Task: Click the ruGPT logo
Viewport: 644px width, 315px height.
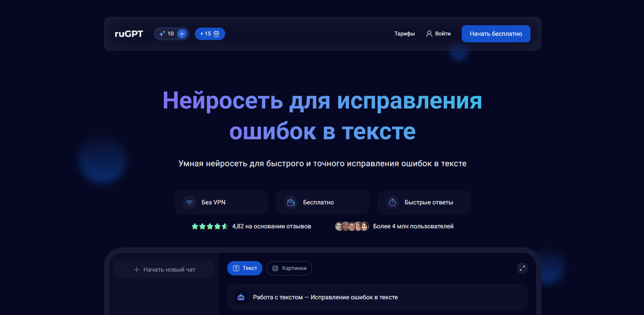Action: pyautogui.click(x=129, y=34)
